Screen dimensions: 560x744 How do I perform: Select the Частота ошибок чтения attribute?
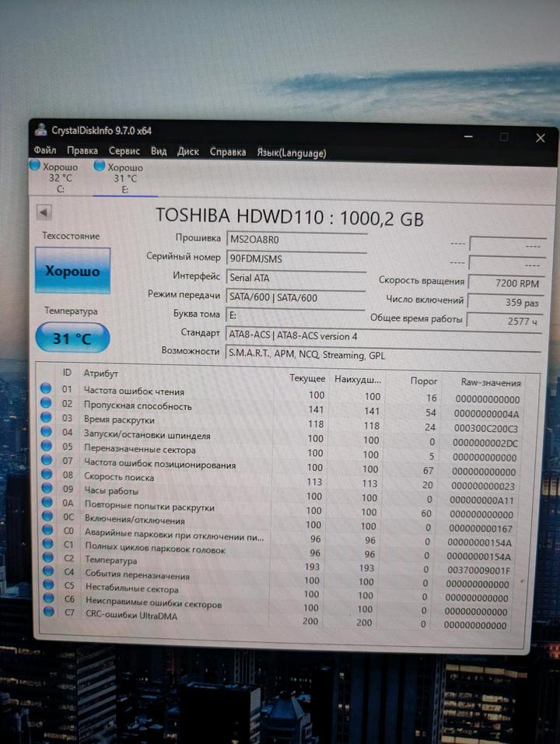(135, 391)
